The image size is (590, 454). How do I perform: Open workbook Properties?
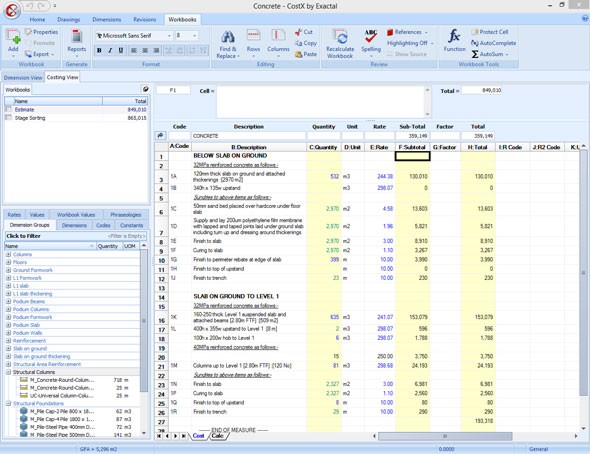41,32
